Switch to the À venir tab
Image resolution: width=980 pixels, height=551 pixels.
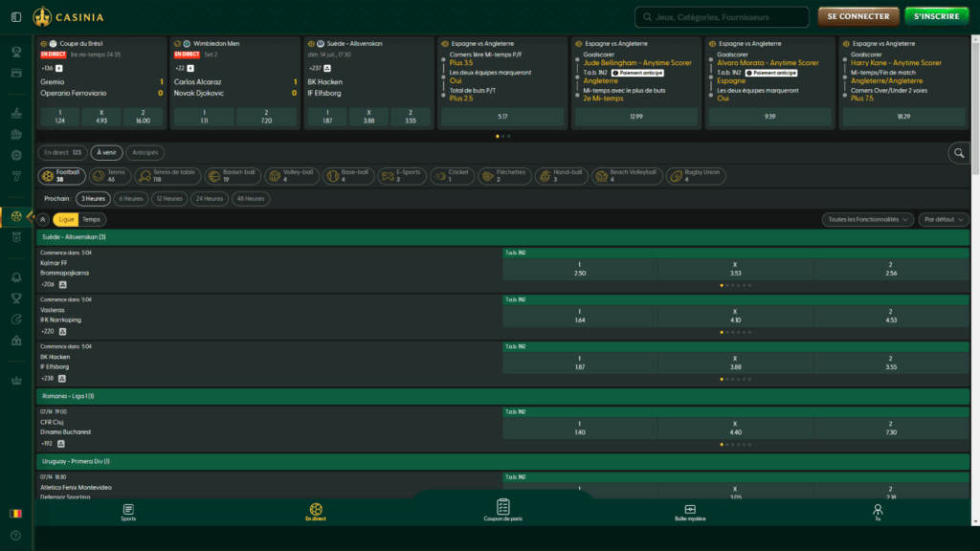[106, 152]
